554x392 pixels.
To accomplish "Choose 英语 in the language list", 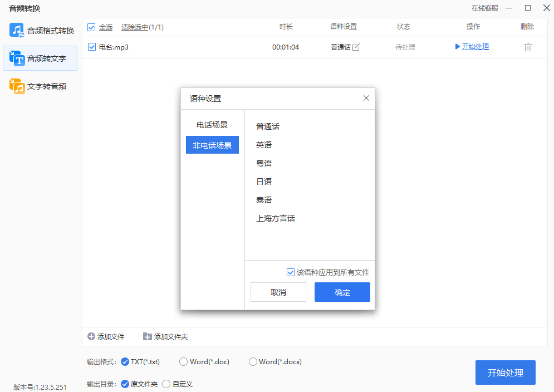I will (264, 145).
